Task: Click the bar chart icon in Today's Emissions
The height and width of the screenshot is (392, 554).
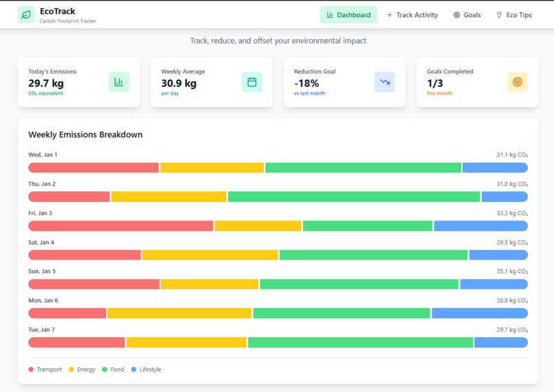Action: point(119,82)
